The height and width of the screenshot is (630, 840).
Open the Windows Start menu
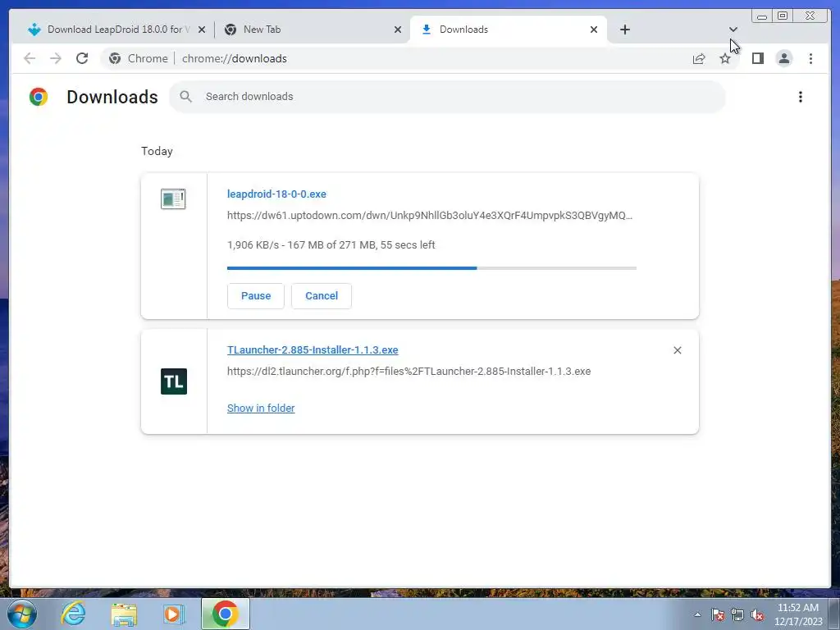tap(21, 614)
